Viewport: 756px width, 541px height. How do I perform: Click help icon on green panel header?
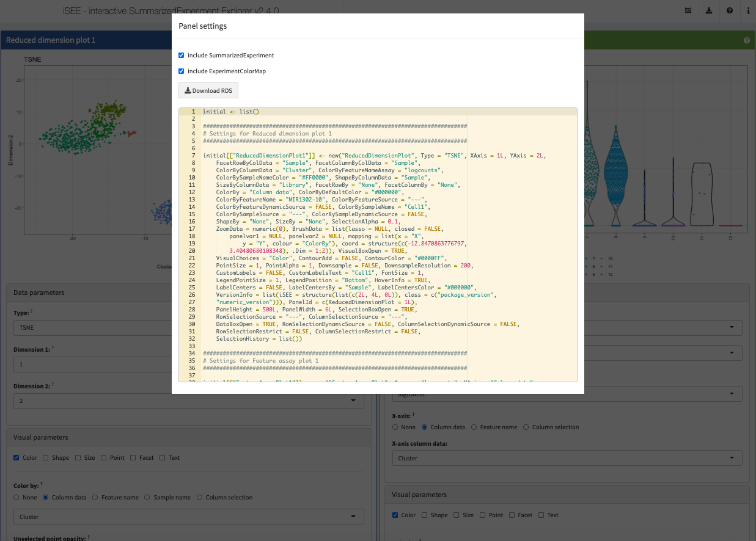[x=747, y=40]
